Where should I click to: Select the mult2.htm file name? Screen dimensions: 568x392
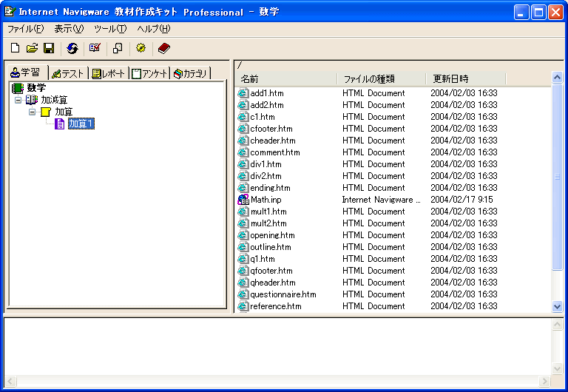[x=268, y=223]
